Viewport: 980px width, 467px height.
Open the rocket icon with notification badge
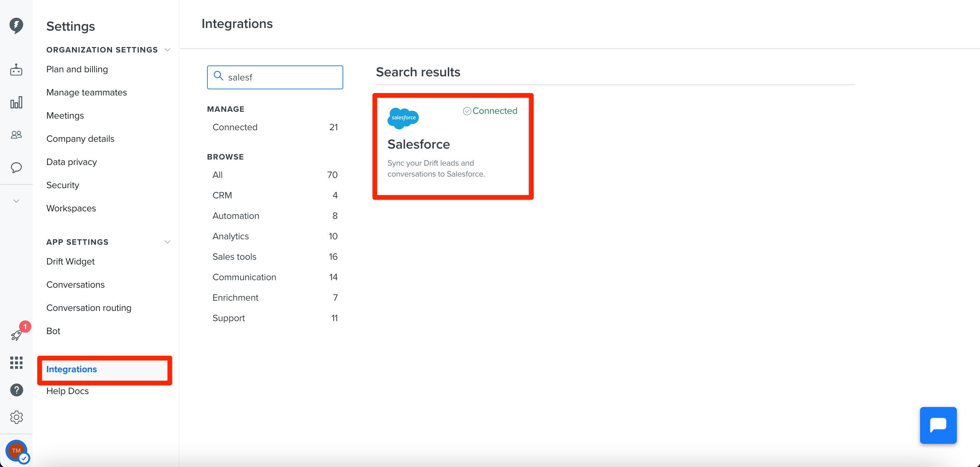click(17, 335)
